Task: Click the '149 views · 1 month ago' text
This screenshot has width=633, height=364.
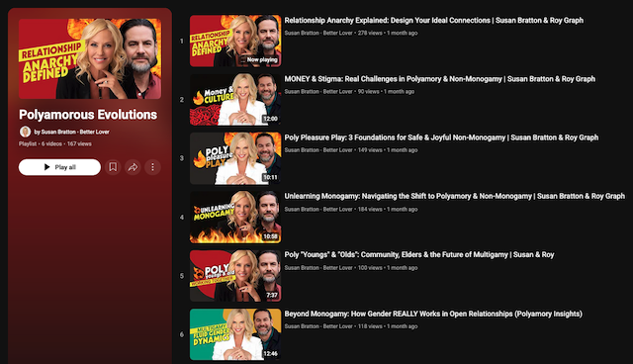Action: 388,150
